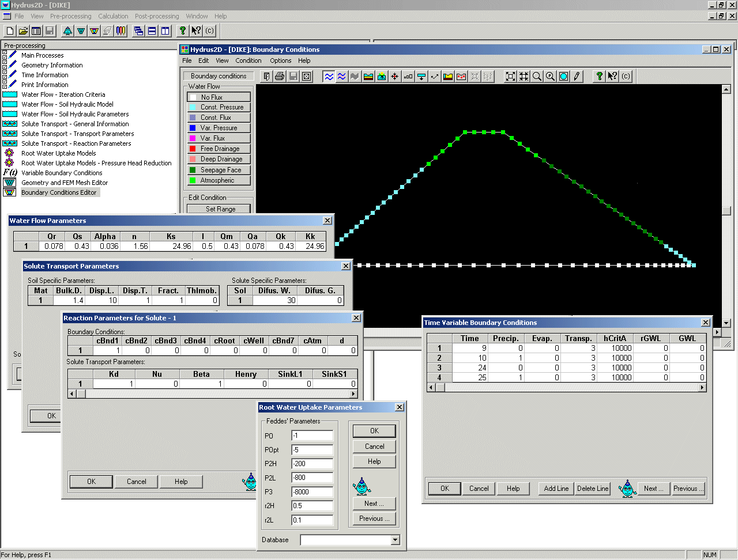Open the Database dropdown in Root Water Uptake

pyautogui.click(x=395, y=540)
